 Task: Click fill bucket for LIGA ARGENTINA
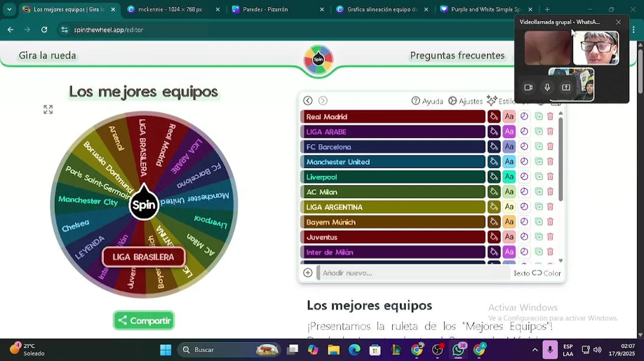(494, 207)
